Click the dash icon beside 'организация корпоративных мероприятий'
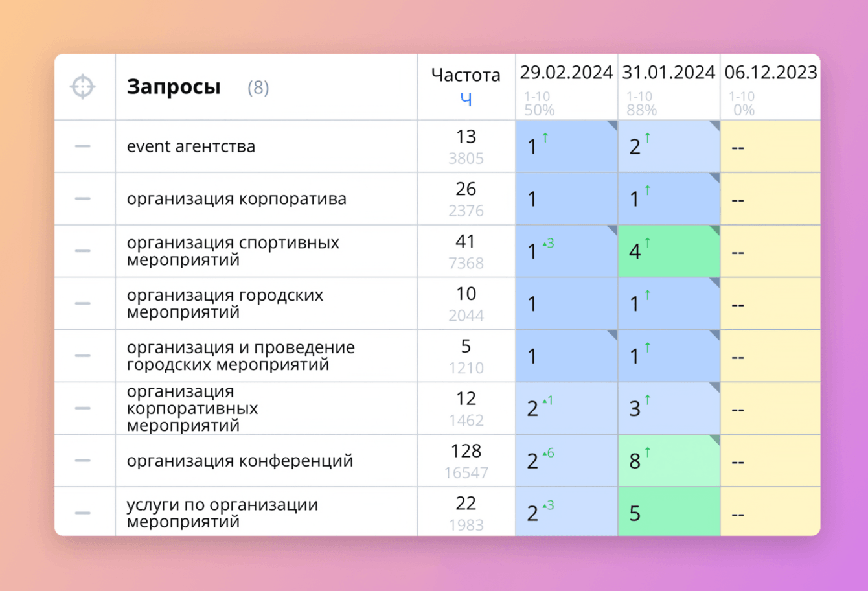 (x=83, y=408)
